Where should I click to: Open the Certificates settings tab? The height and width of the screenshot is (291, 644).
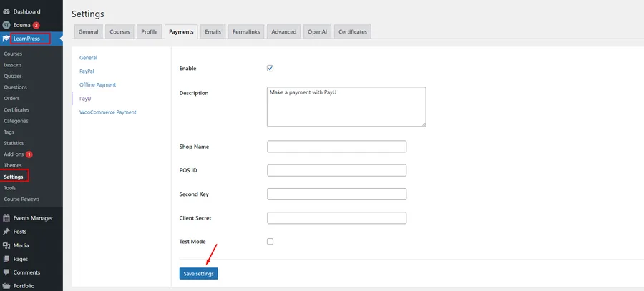pyautogui.click(x=353, y=32)
